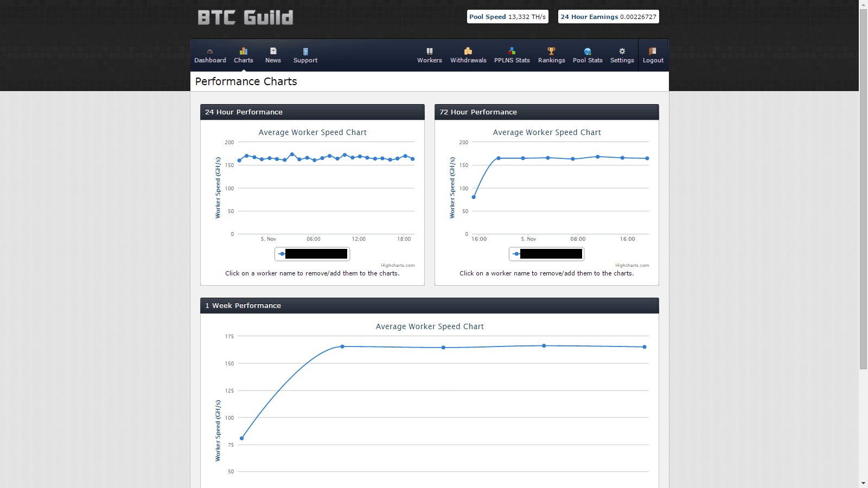
Task: Click the BTC Guild logo
Action: pyautogui.click(x=245, y=17)
